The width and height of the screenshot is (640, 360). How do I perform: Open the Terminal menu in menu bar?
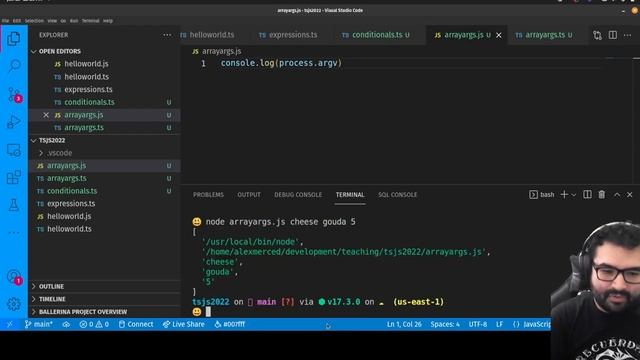90,21
